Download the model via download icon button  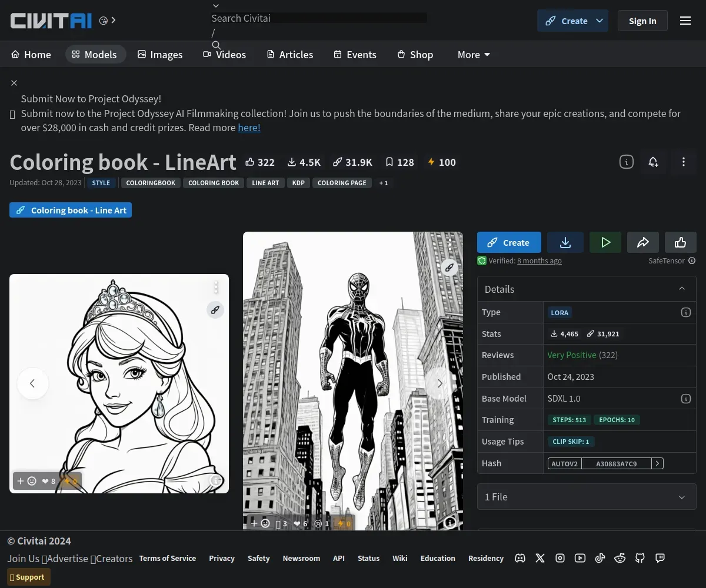pos(565,242)
